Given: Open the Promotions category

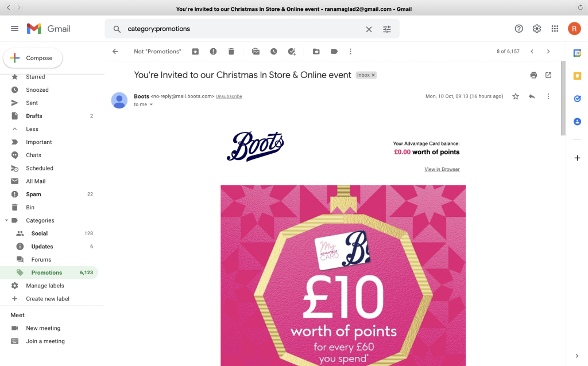Looking at the screenshot, I should [x=49, y=272].
